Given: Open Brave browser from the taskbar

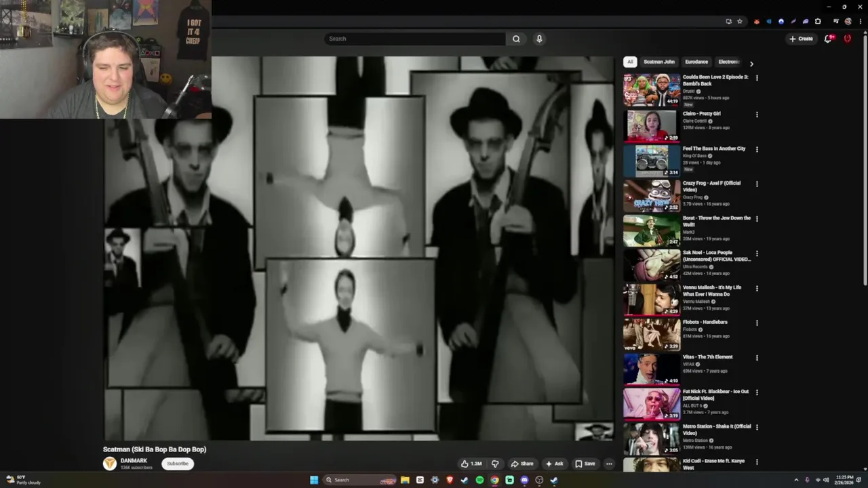Looking at the screenshot, I should click(x=450, y=480).
